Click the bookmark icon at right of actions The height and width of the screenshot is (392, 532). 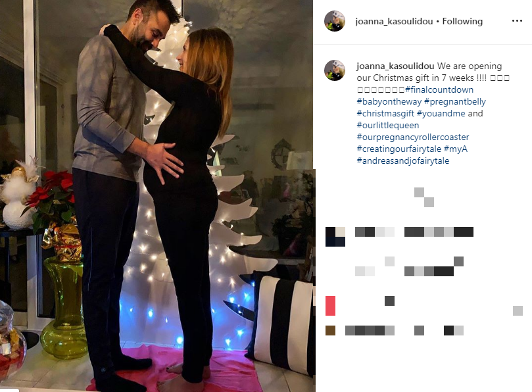pyautogui.click(x=518, y=310)
